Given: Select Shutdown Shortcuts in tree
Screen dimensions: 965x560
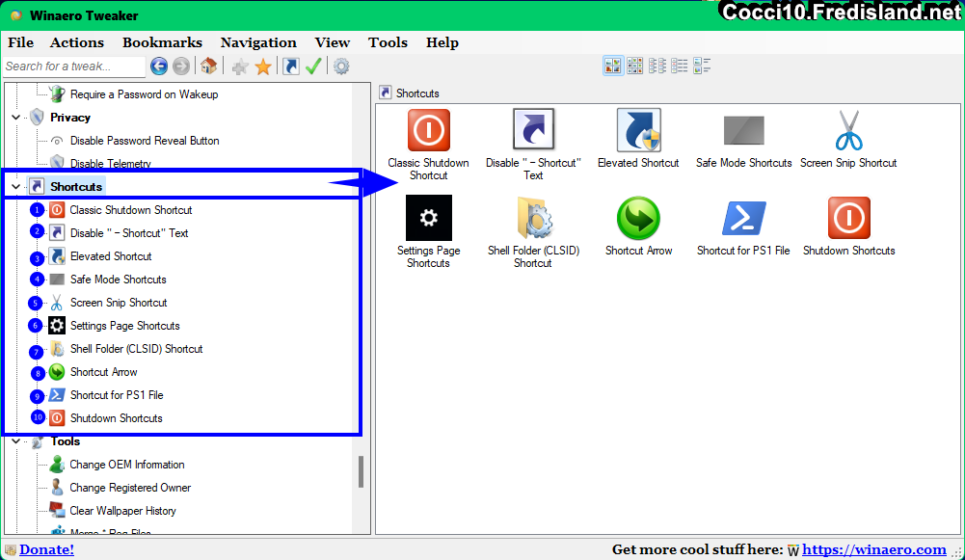Looking at the screenshot, I should click(x=117, y=418).
